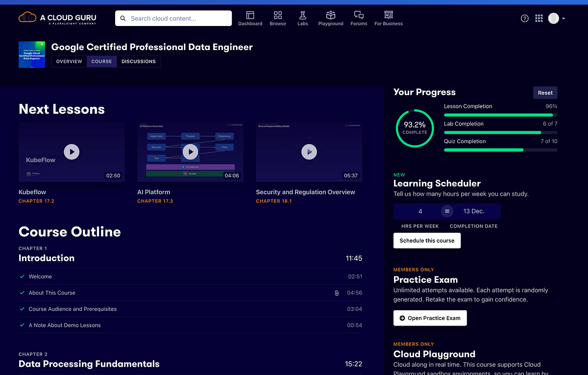
Task: Toggle the Course Audience and Prerequisites checkmark
Action: click(22, 309)
